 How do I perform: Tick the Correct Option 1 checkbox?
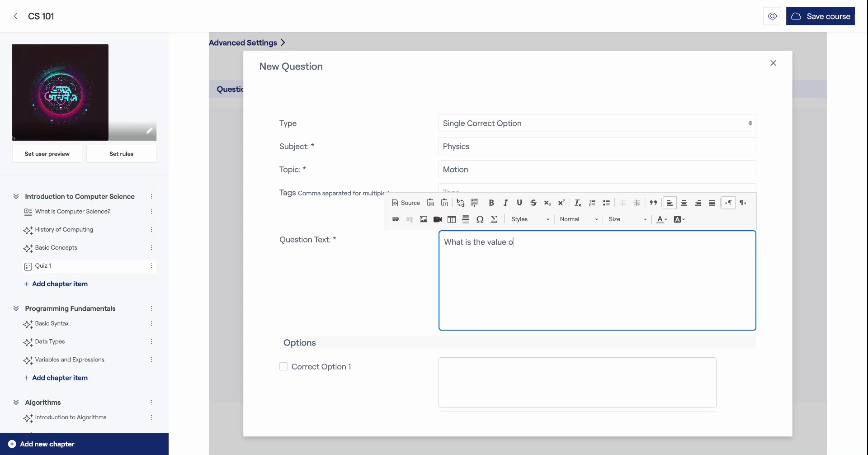point(283,366)
